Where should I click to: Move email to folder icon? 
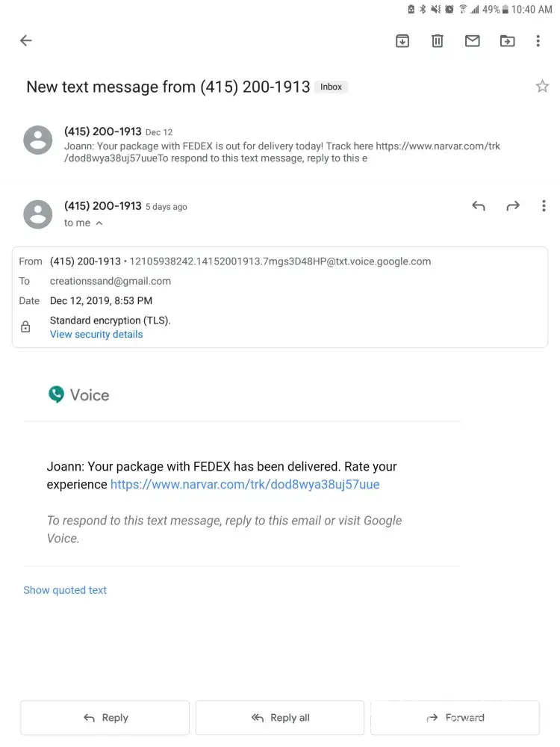click(508, 41)
